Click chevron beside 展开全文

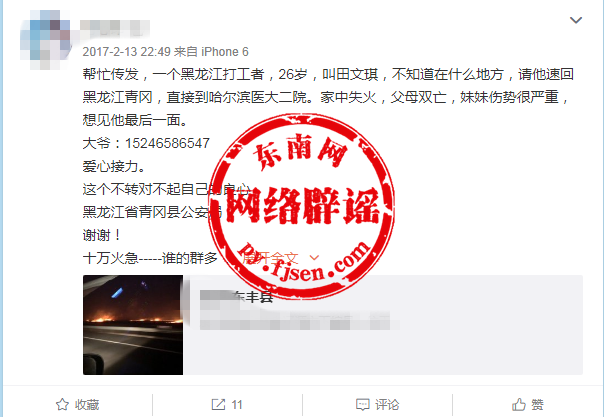click(x=314, y=257)
